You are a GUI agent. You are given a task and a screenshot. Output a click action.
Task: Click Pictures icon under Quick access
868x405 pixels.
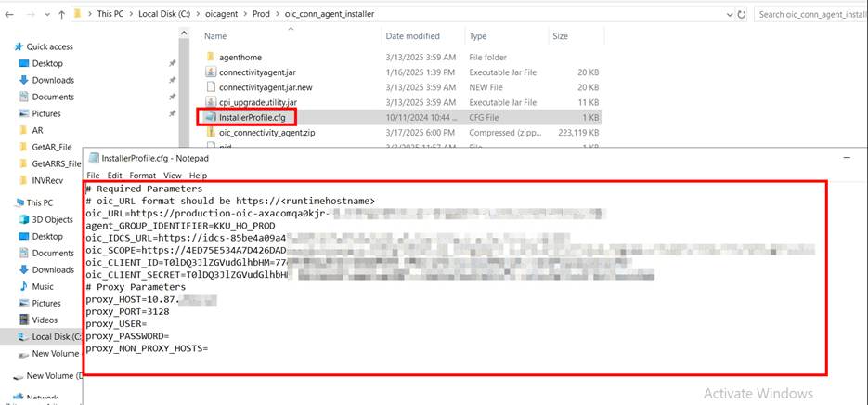pos(24,113)
